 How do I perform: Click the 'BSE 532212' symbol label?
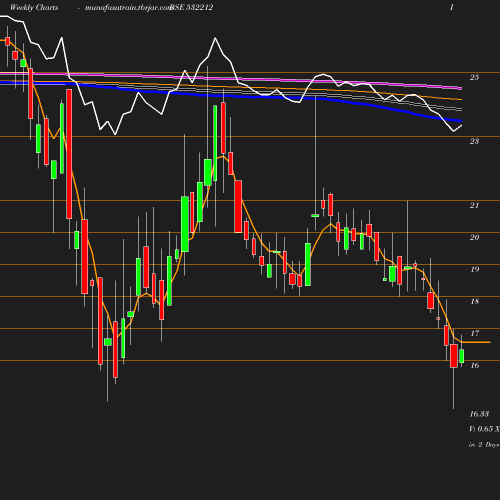[191, 7]
